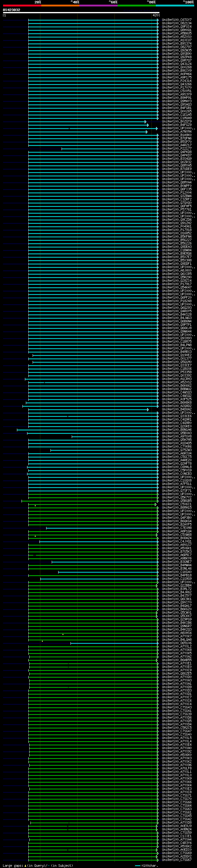Click the alignment bar for UniRef100_A9TGV8
The image size is (197, 868).
click(x=115, y=436)
